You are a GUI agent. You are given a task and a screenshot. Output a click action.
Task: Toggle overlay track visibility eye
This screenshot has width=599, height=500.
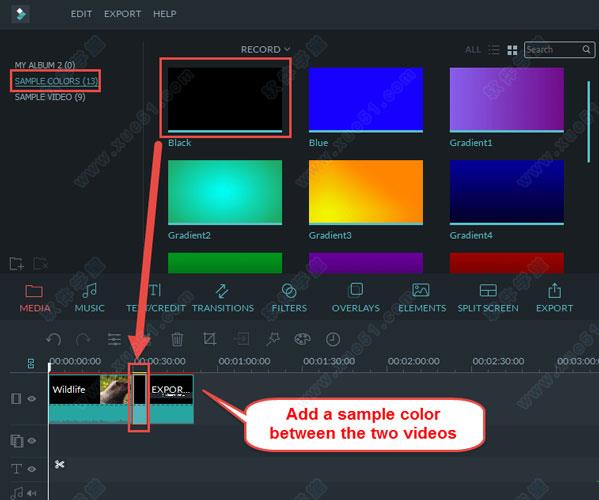pos(32,440)
